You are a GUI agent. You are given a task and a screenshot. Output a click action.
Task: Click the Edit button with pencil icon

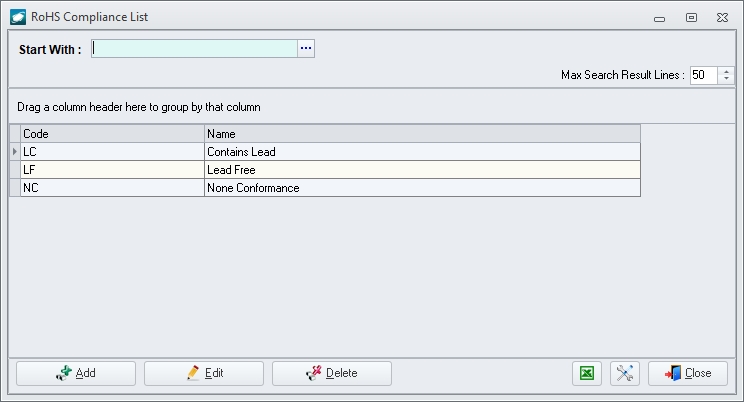[204, 374]
